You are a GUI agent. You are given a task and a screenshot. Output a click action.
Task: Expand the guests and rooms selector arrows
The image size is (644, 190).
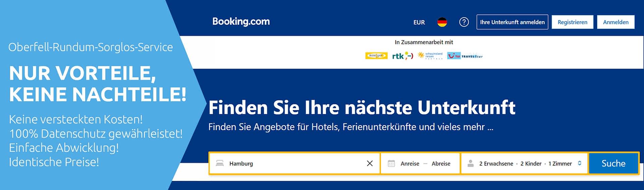[x=580, y=163]
